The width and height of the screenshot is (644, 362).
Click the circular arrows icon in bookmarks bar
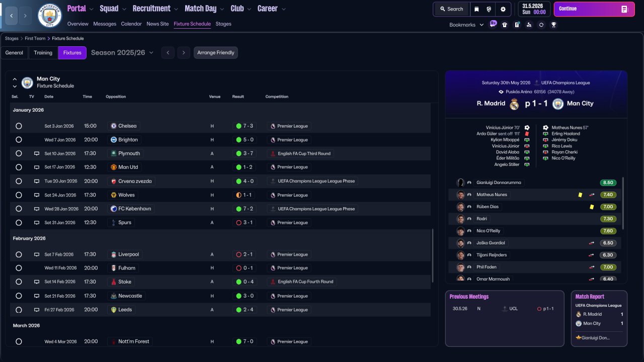pos(541,25)
